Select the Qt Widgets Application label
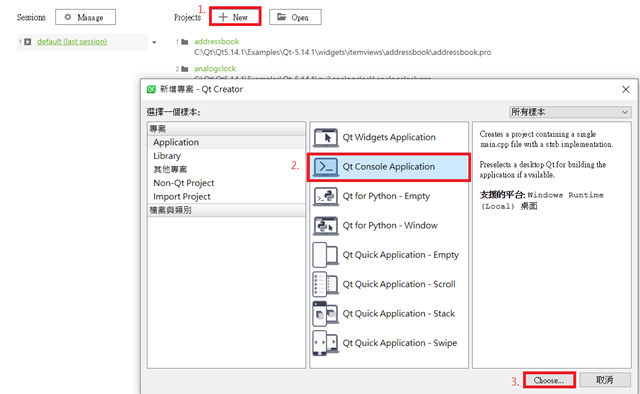Viewport: 640px width, 394px height. [x=389, y=137]
